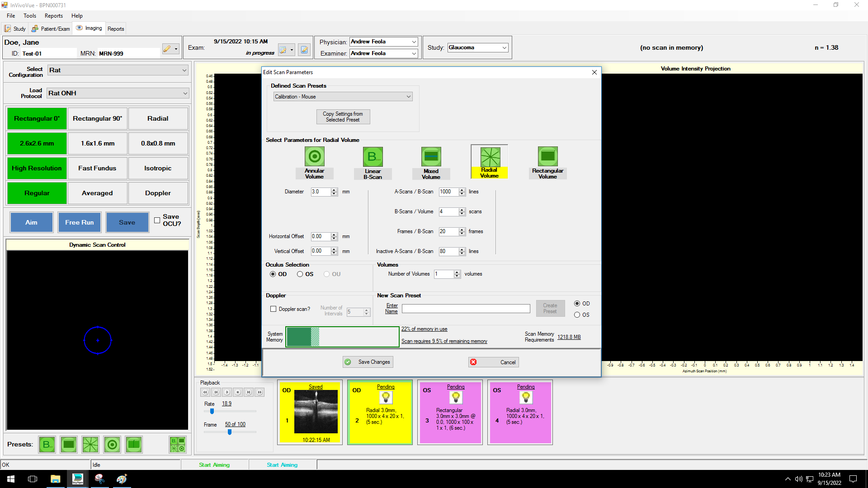Image resolution: width=868 pixels, height=488 pixels.
Task: Click the exam notes edit icon
Action: pos(304,50)
